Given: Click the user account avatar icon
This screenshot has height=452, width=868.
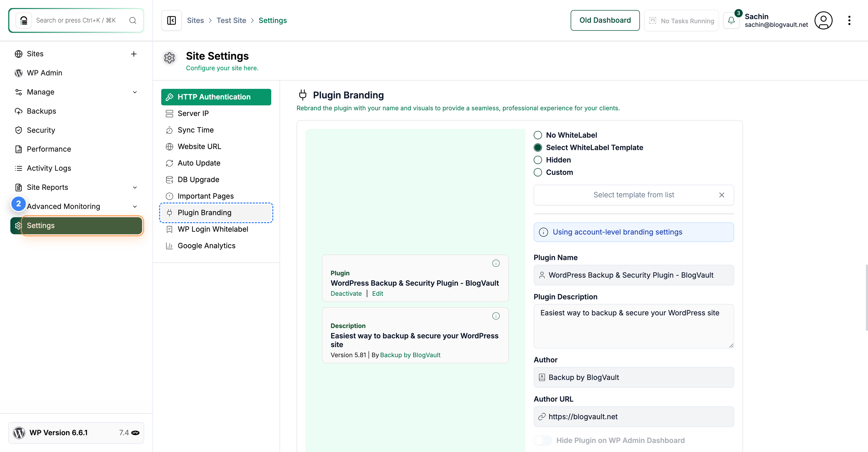Looking at the screenshot, I should [x=824, y=20].
